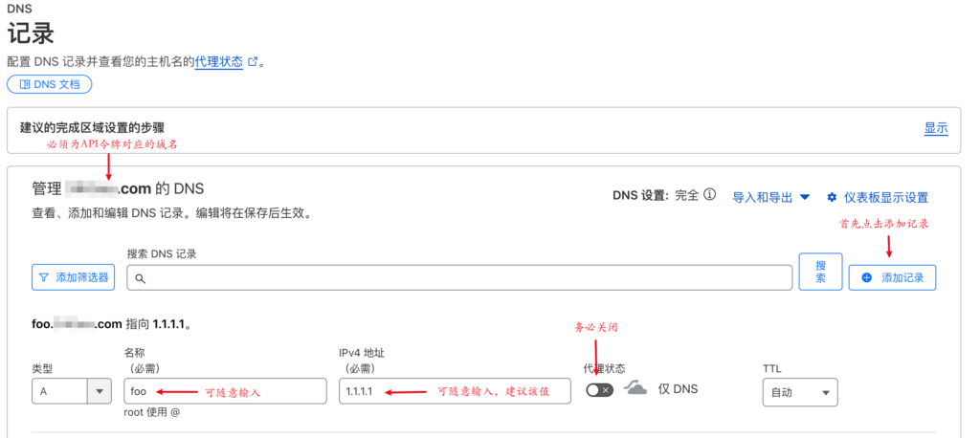Click the external-link icon beside 代理状态
The image size is (980, 438).
(253, 61)
